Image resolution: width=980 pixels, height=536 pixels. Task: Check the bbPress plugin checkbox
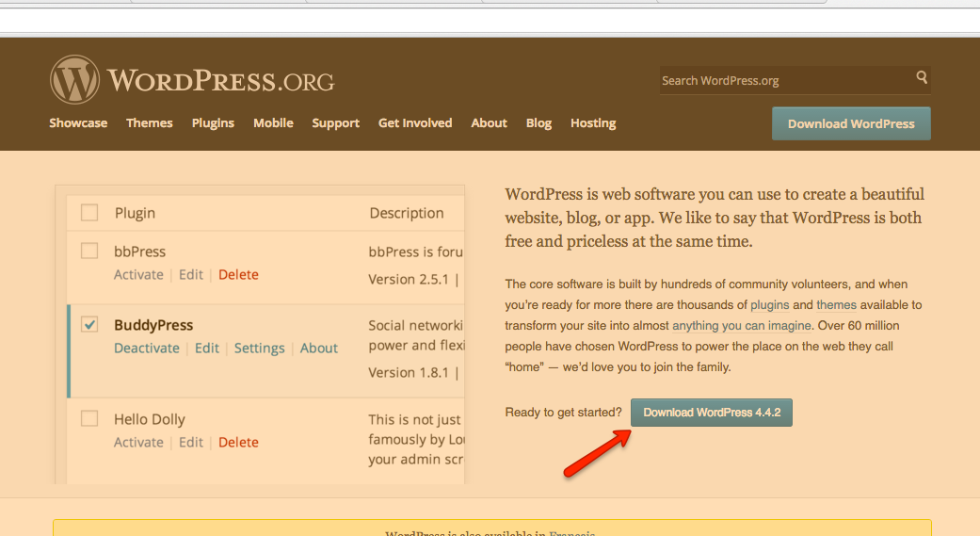[x=89, y=251]
